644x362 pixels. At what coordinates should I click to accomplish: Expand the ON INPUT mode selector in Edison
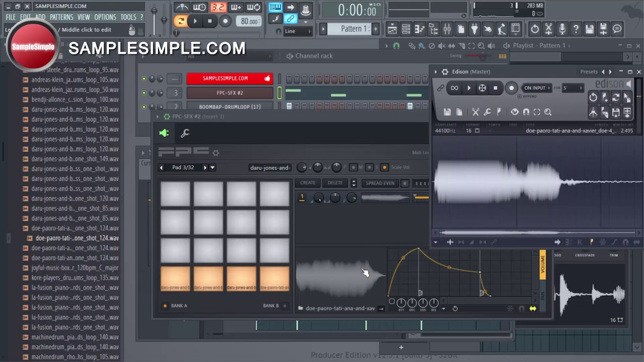550,87
